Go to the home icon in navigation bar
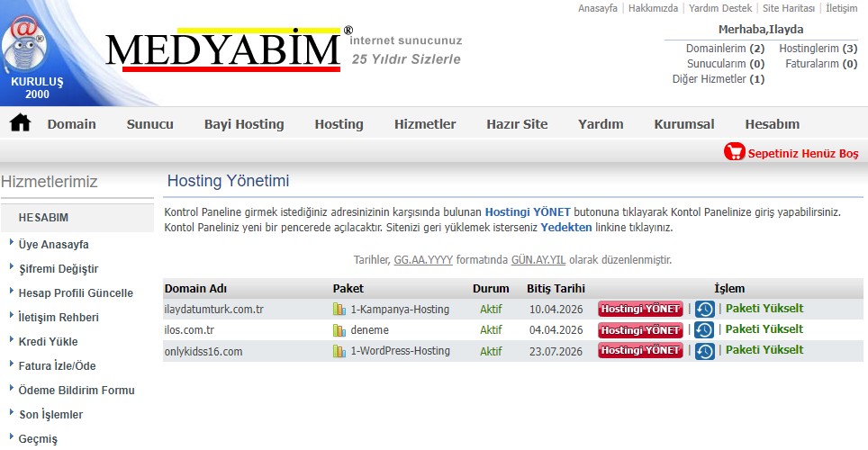This screenshot has height=450, width=868. click(x=20, y=123)
